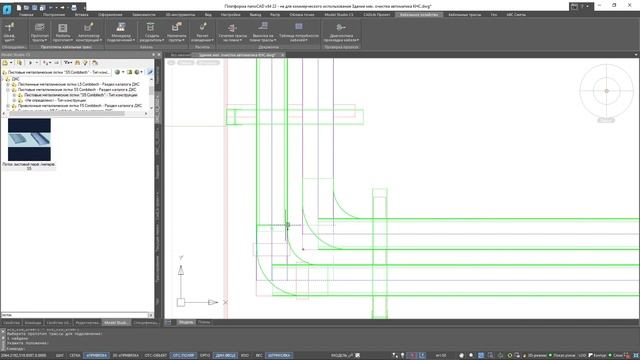Open dropdown arrow beside the yellow folder toolbar icon

pyautogui.click(x=11, y=63)
